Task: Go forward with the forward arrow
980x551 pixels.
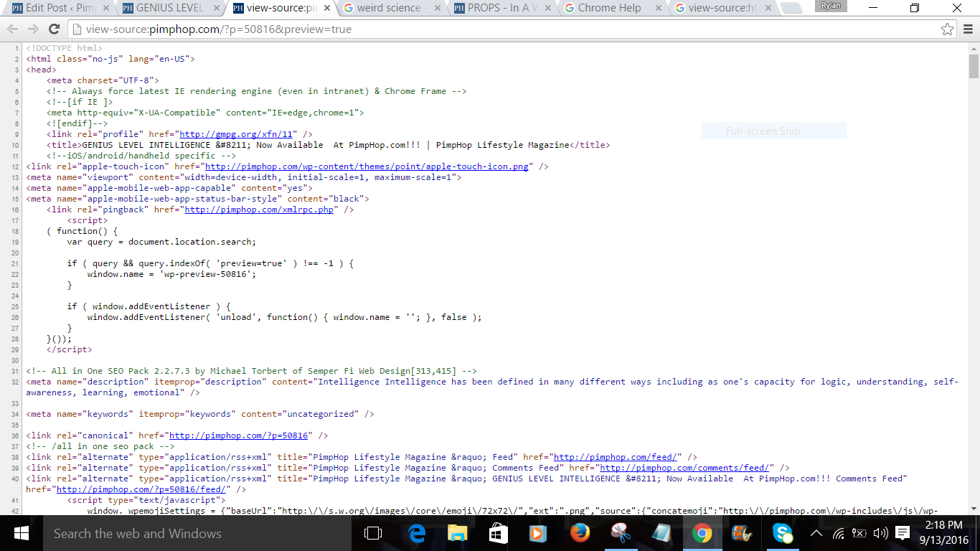Action: (33, 29)
